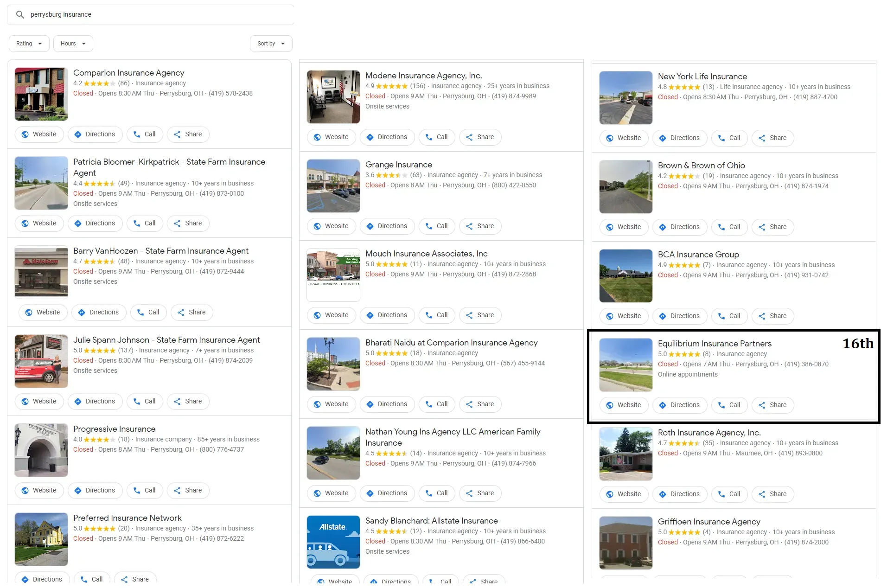Open Griffioen Insurance Agency listing title
881x588 pixels.
point(709,522)
